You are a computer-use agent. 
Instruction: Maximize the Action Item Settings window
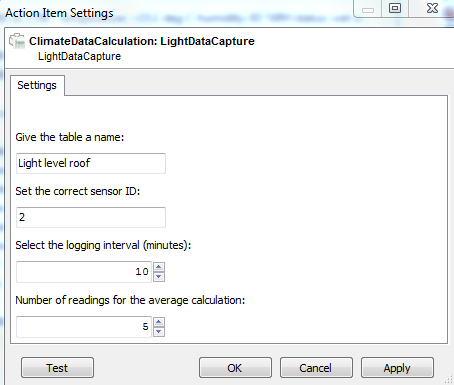(x=395, y=8)
